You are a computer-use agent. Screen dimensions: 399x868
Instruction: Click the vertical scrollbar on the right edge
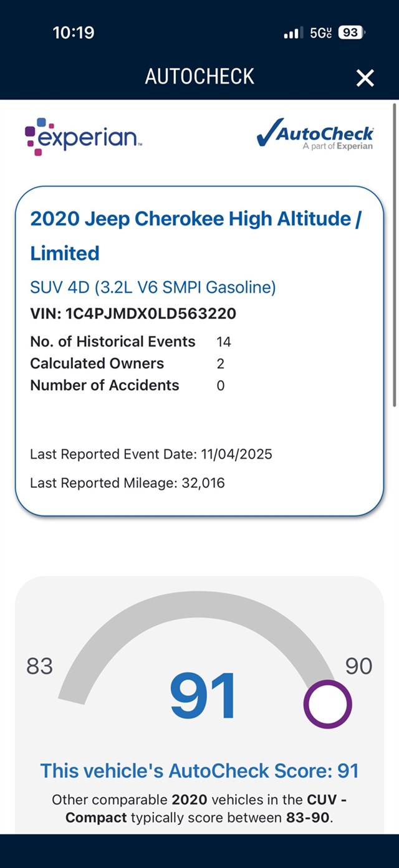pos(395,255)
